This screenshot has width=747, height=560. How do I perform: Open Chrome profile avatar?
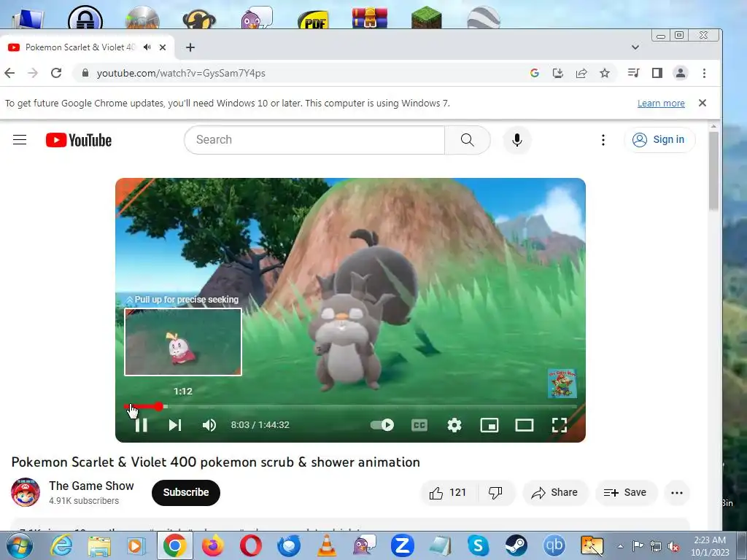click(681, 73)
